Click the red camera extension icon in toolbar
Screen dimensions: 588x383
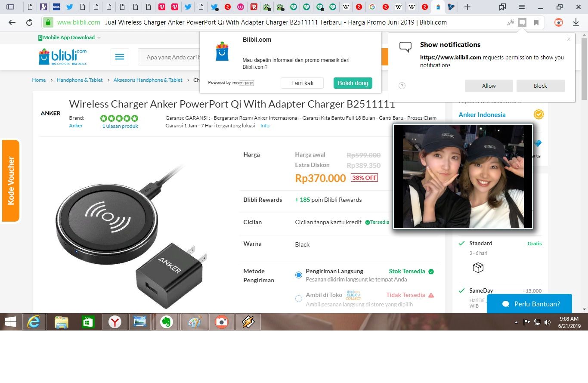coord(559,22)
